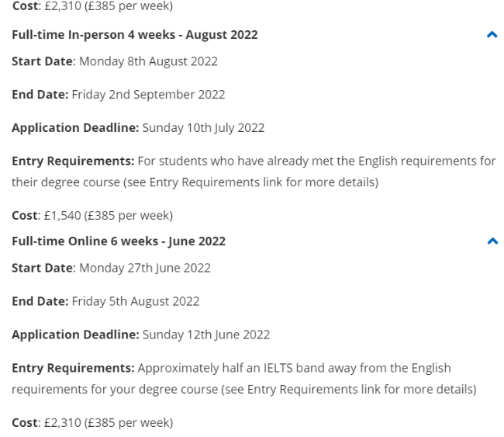Click the 'Entry Requirements' label in August section
Screen dimensions: 504x437
click(73, 161)
